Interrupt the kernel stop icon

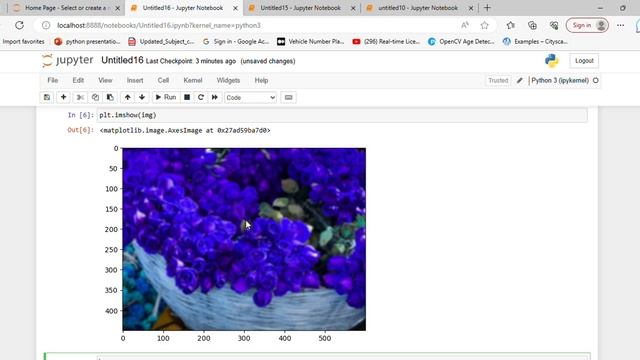[x=187, y=98]
